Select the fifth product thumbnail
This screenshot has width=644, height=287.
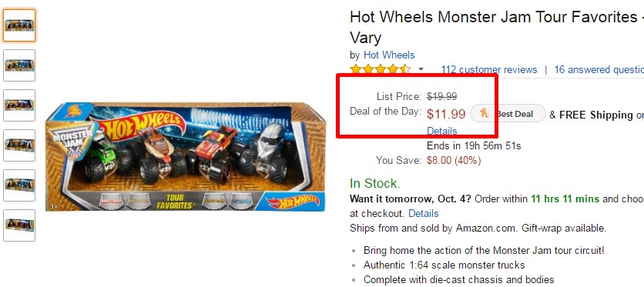tap(19, 185)
